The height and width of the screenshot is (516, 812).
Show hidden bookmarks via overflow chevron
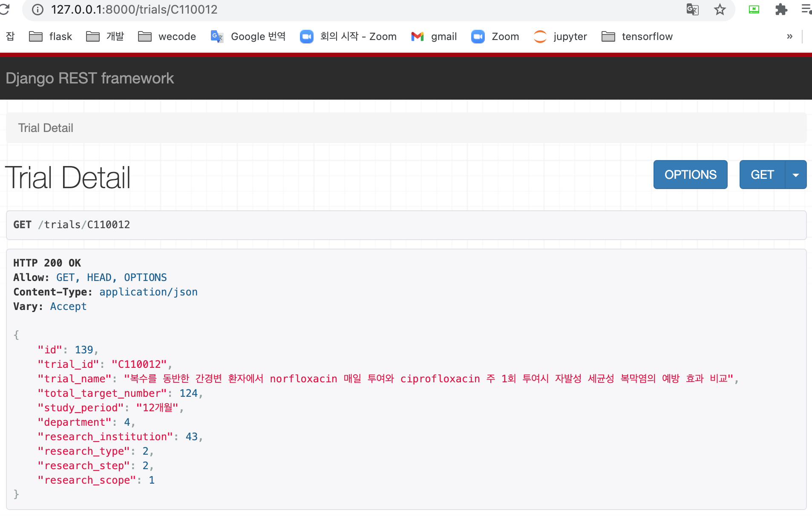click(790, 37)
